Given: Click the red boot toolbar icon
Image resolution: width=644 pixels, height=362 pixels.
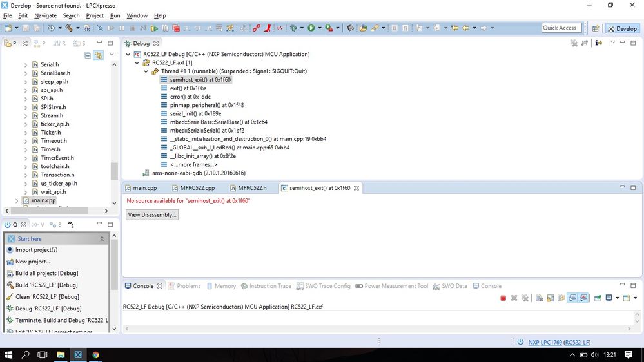Looking at the screenshot, I should click(268, 28).
